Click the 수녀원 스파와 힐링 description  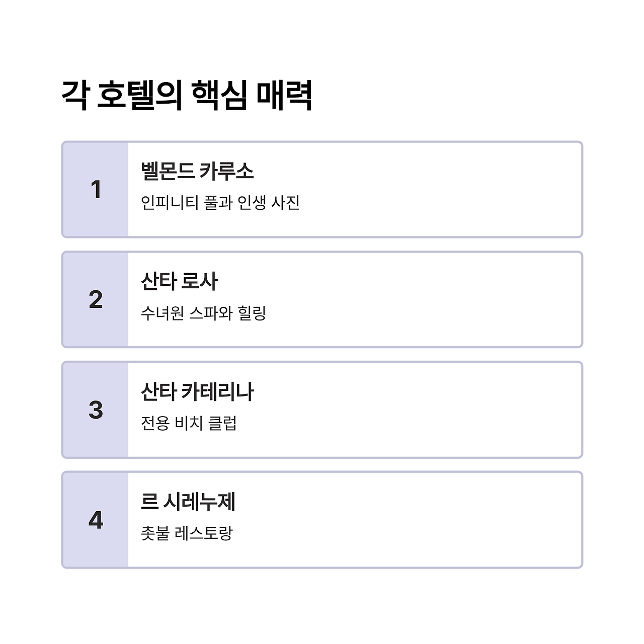coord(203,313)
